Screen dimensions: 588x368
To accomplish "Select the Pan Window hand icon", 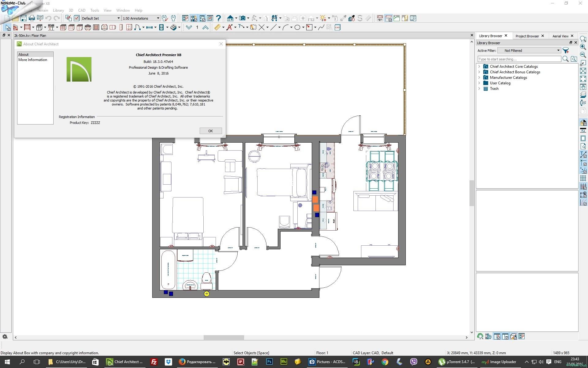I will [x=583, y=87].
